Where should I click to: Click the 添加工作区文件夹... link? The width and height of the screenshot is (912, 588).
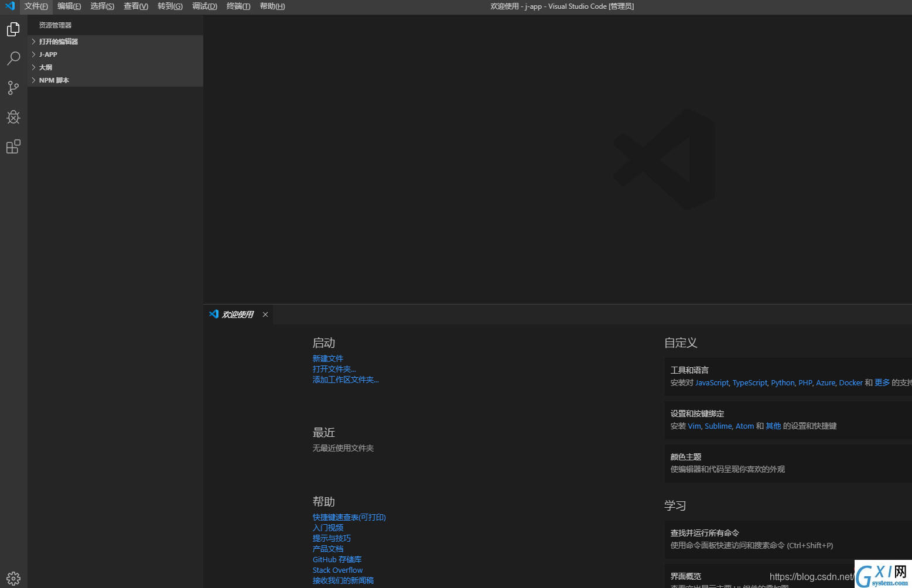[346, 380]
